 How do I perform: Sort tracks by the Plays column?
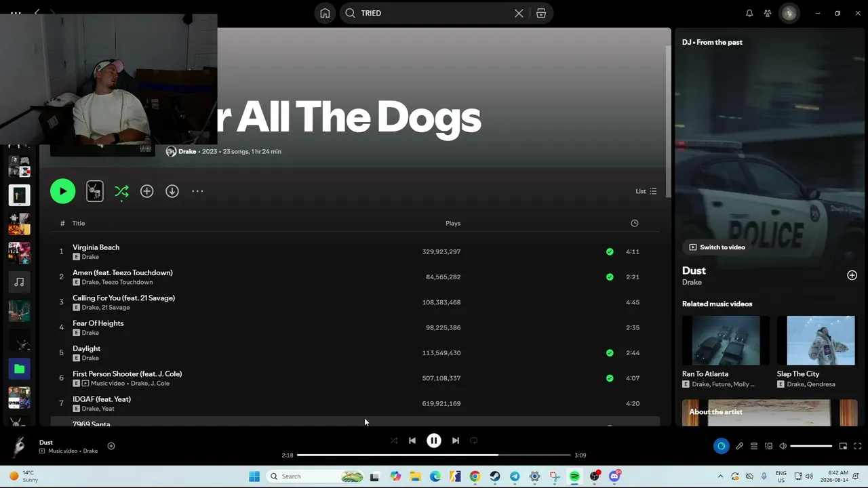453,223
